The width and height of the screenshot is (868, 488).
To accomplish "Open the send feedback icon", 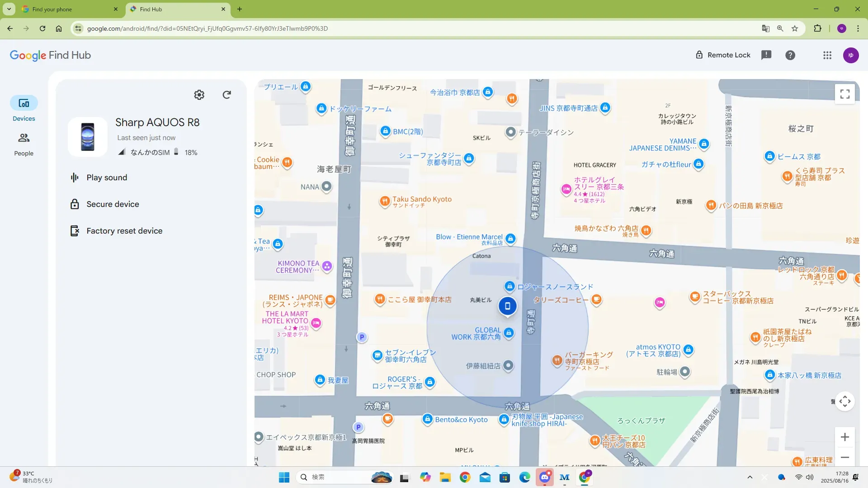I will [766, 55].
